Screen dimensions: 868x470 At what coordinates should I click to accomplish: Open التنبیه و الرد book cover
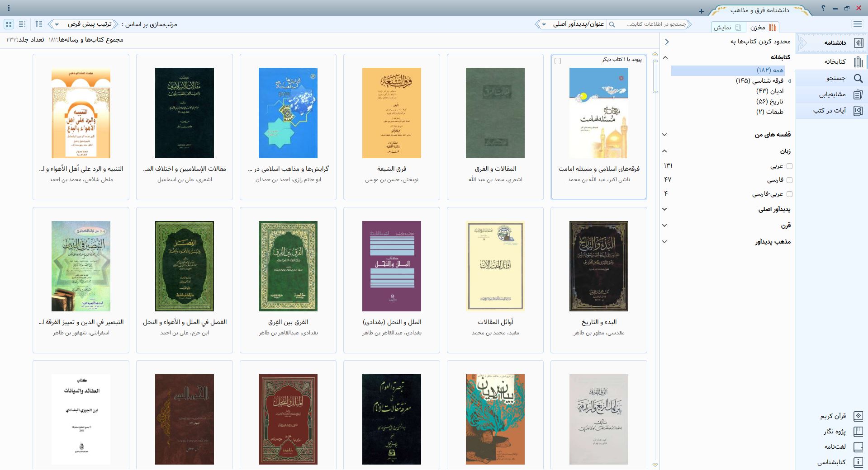click(81, 113)
